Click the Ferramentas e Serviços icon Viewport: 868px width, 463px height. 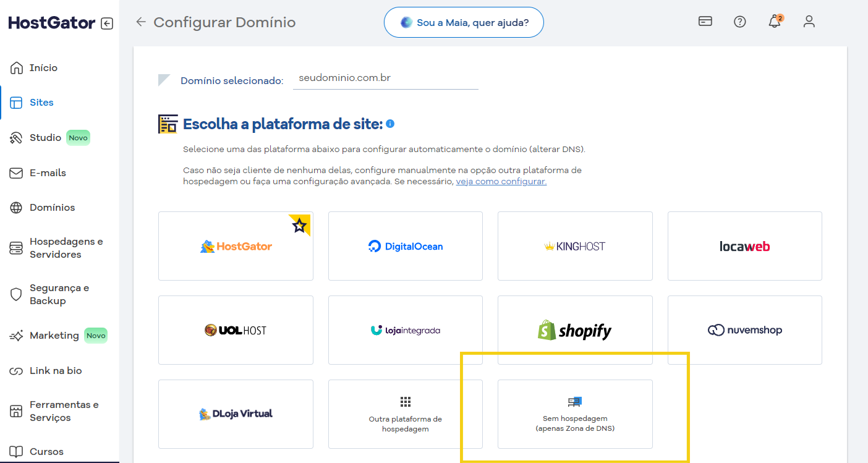17,411
